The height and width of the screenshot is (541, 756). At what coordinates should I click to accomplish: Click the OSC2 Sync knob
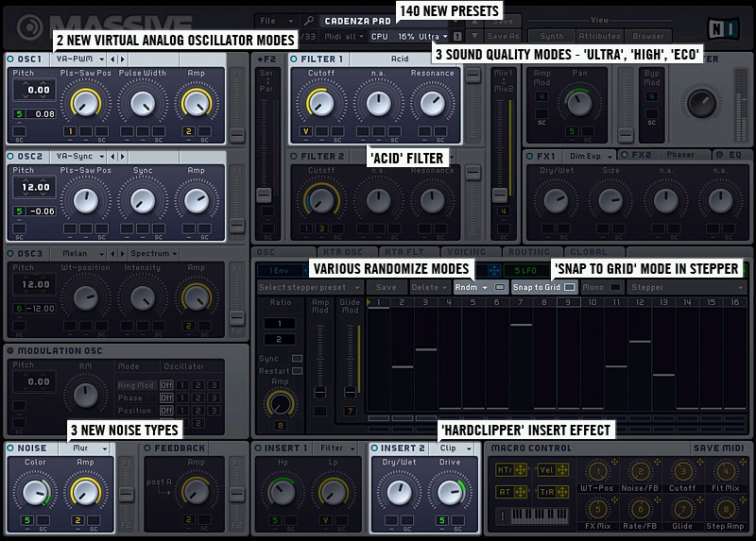(144, 201)
